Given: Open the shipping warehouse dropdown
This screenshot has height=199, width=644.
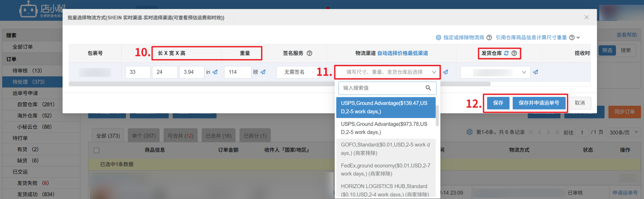Looking at the screenshot, I should [x=495, y=72].
